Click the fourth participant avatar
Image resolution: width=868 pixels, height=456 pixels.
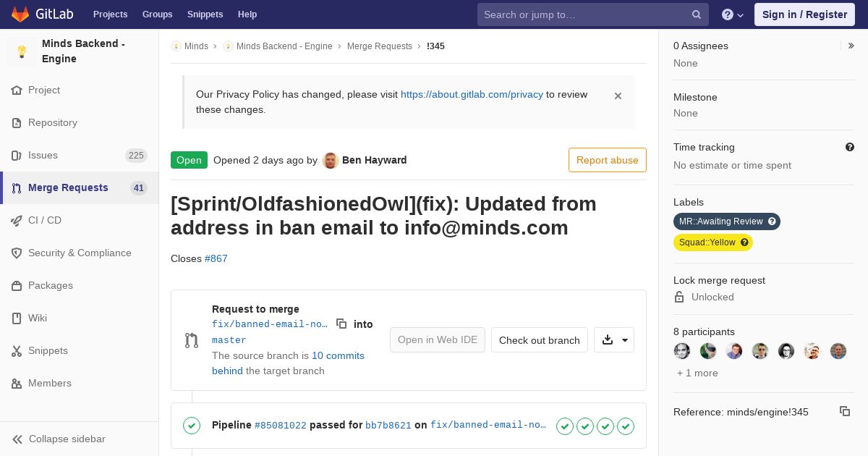760,351
